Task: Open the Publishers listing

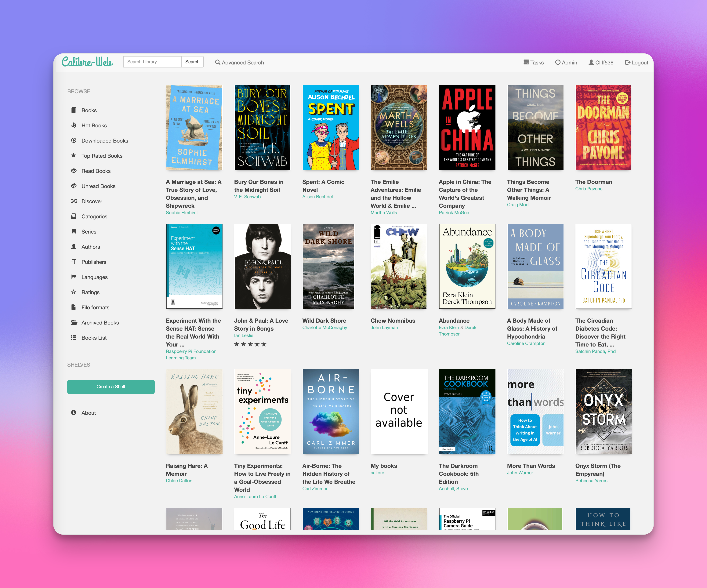Action: pyautogui.click(x=94, y=262)
